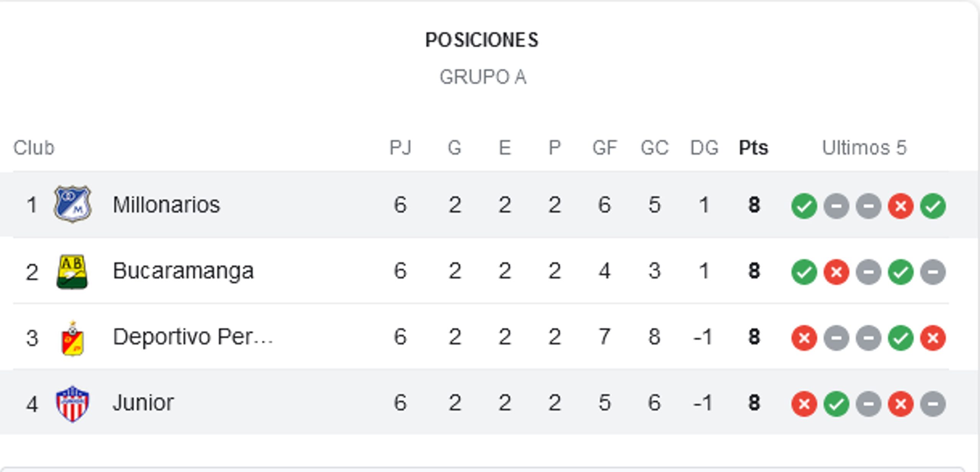Screen dimensions: 980x472
Task: Click Junior's green win result icon
Action: pos(836,404)
